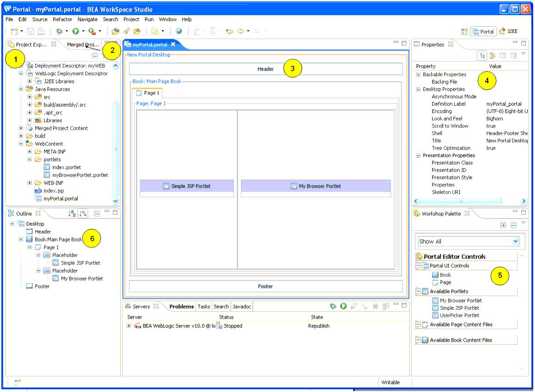Viewport: 535px width, 392px height.
Task: Start server in debug mode icon
Action: 333,306
